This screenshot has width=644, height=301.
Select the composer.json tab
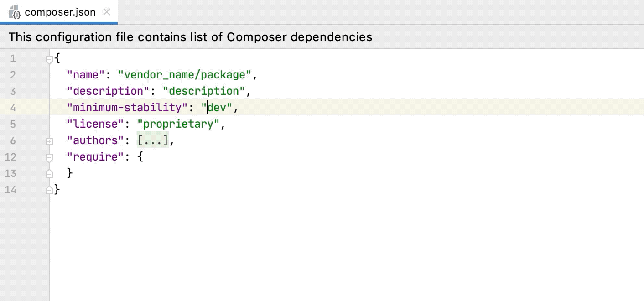pyautogui.click(x=59, y=12)
